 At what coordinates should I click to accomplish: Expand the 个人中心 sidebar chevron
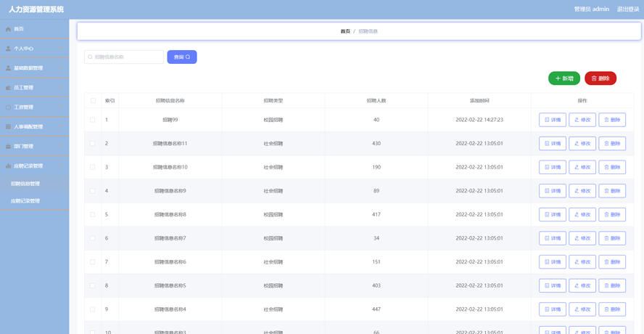[x=61, y=49]
